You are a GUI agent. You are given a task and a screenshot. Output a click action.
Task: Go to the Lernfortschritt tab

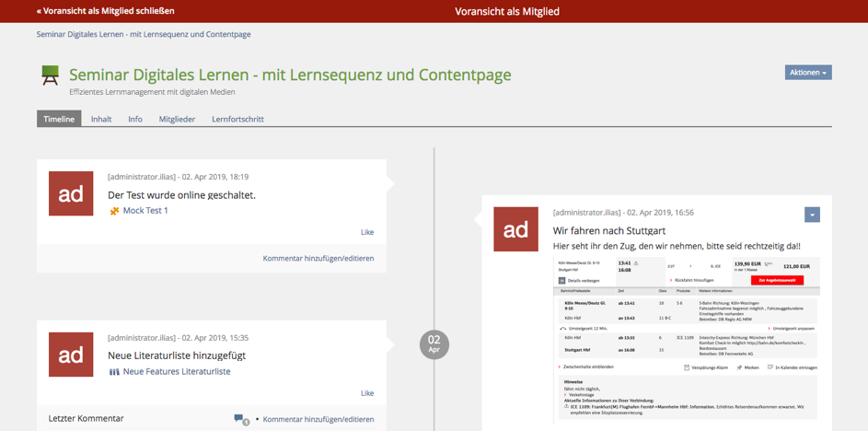pos(237,119)
